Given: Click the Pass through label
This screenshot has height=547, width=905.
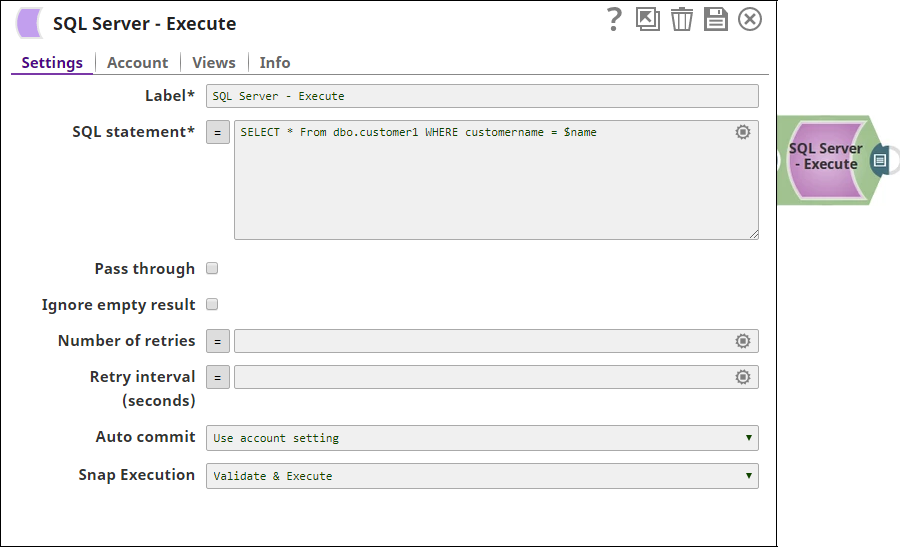Looking at the screenshot, I should [x=144, y=269].
